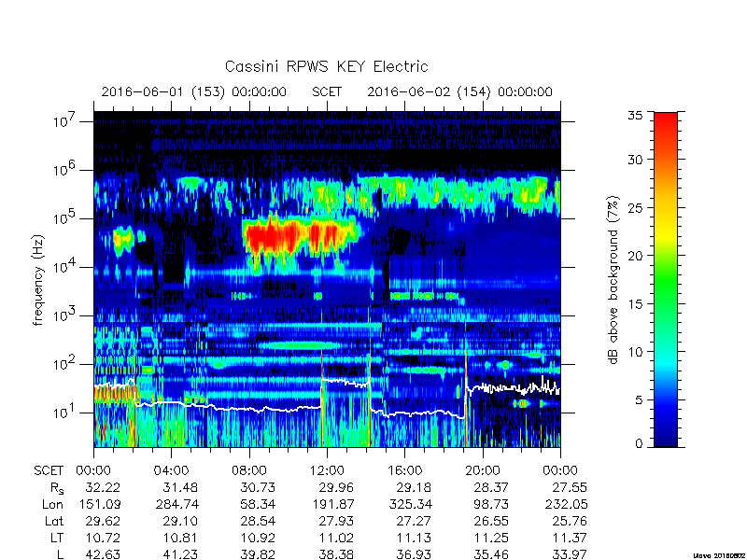Click the Lat value 28.54
The image size is (747, 560).
[258, 522]
